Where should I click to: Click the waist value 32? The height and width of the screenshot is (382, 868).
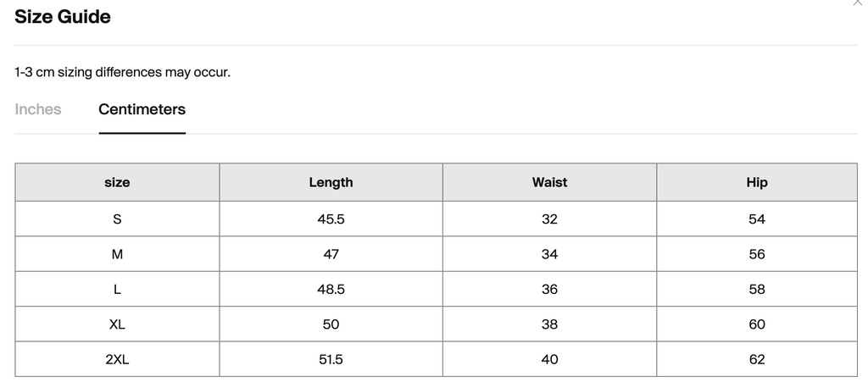[549, 219]
